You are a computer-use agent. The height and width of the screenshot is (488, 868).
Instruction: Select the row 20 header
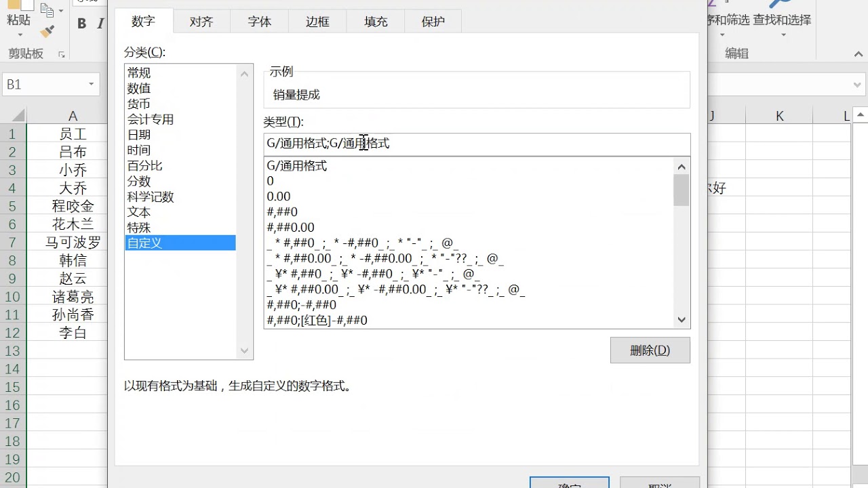[13, 477]
